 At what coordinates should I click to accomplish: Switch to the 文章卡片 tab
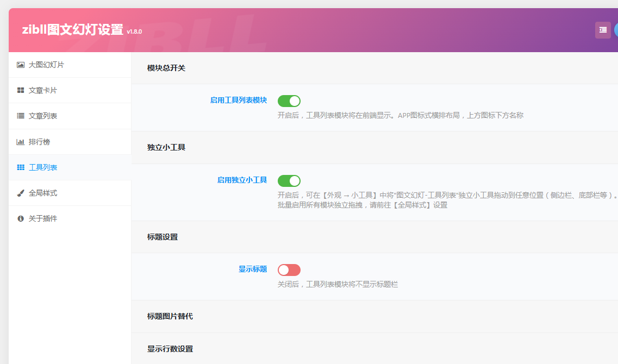pyautogui.click(x=70, y=90)
